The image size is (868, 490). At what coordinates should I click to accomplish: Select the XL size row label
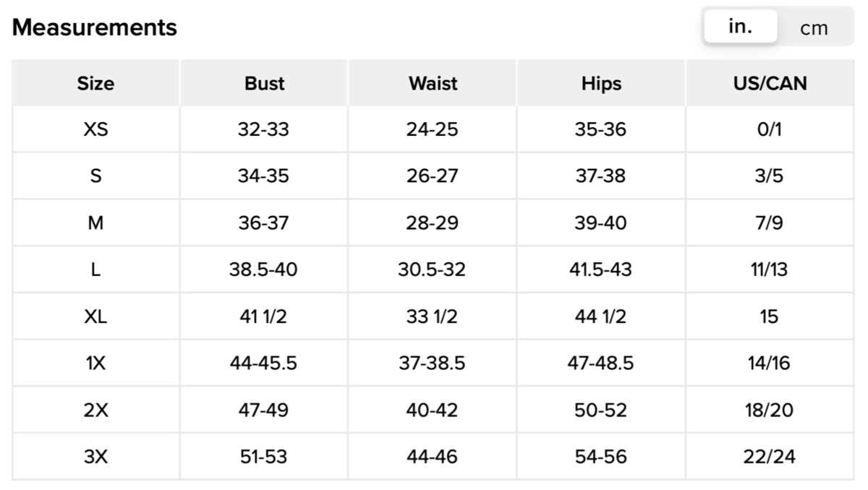tap(95, 317)
